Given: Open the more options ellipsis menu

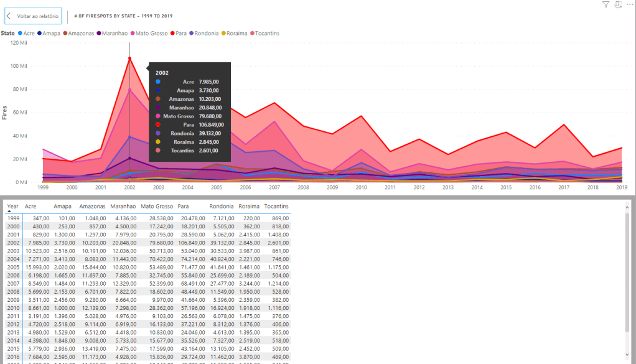Looking at the screenshot, I should pos(629,4).
